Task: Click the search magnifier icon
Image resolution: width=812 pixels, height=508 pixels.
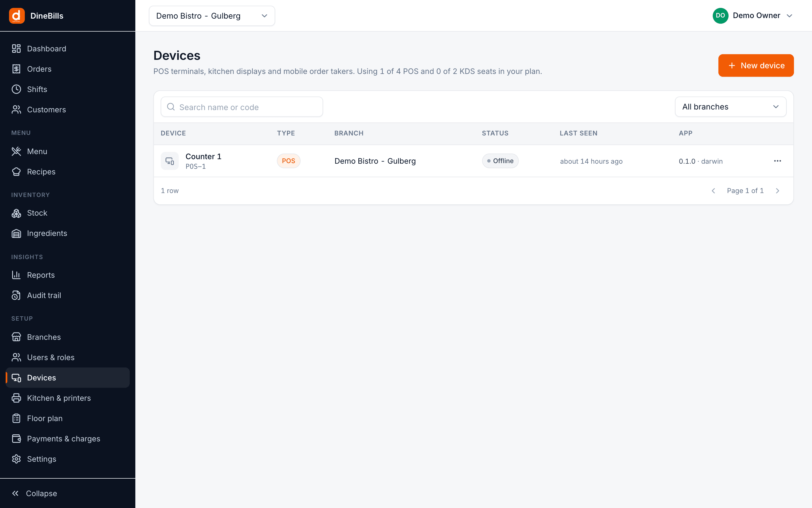Action: pos(171,107)
